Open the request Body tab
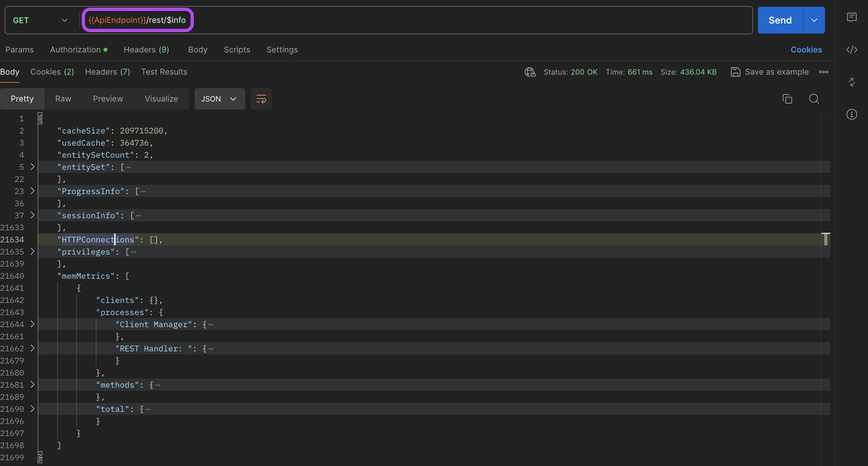This screenshot has width=868, height=466. pyautogui.click(x=198, y=50)
